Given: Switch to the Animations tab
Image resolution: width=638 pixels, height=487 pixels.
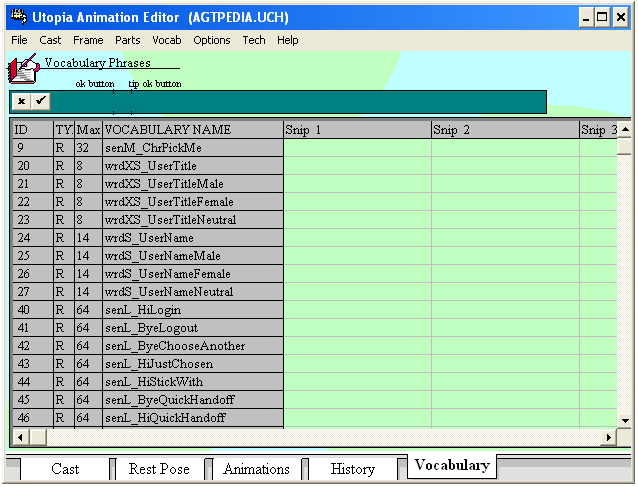Looking at the screenshot, I should (256, 469).
